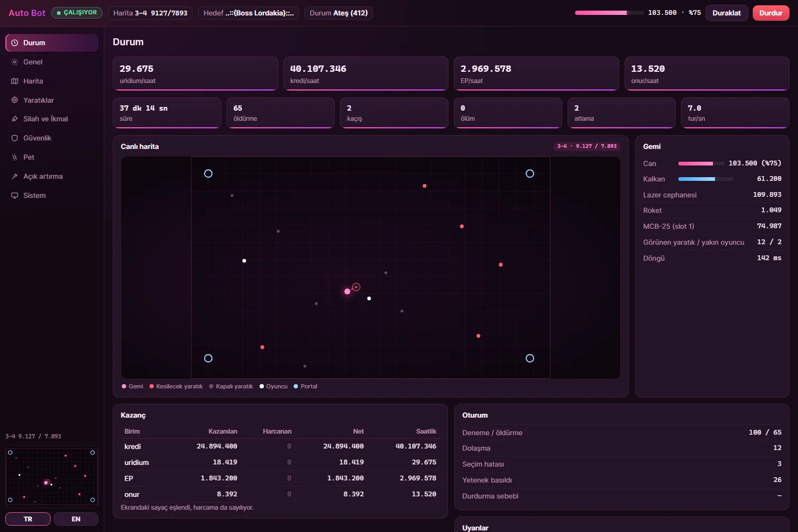
Task: Stop the bot with the Durdur button
Action: click(x=771, y=13)
